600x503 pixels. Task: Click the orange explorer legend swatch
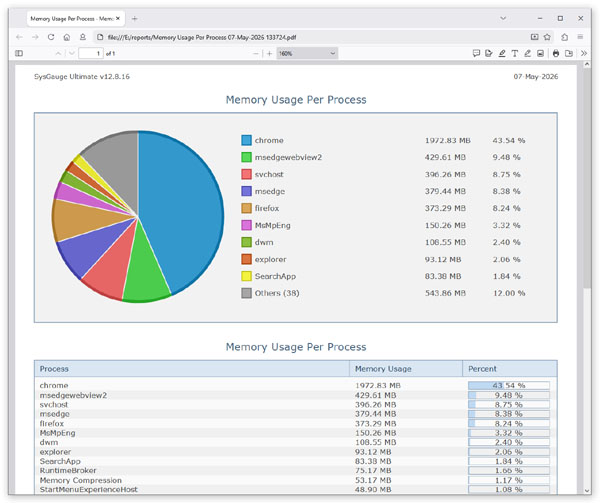pyautogui.click(x=246, y=259)
